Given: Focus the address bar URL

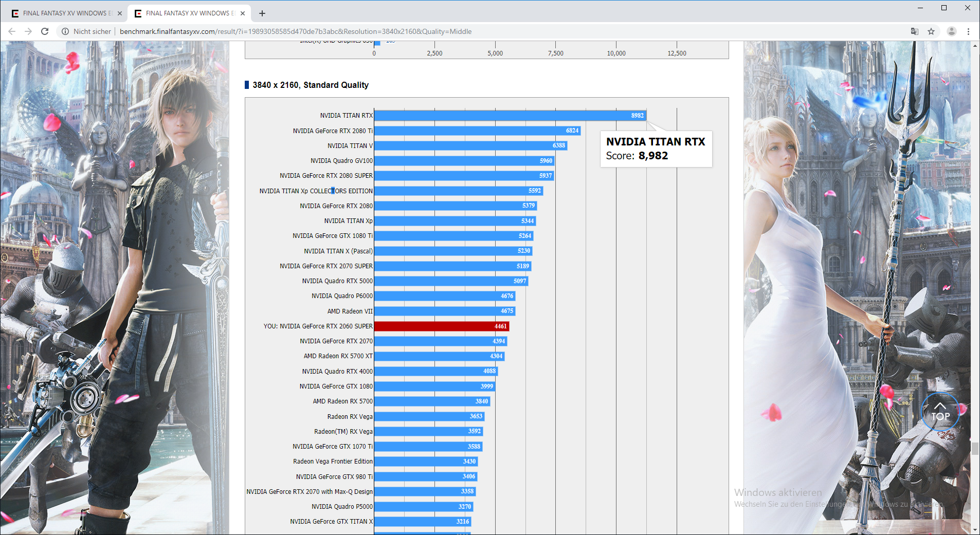Looking at the screenshot, I should [296, 31].
